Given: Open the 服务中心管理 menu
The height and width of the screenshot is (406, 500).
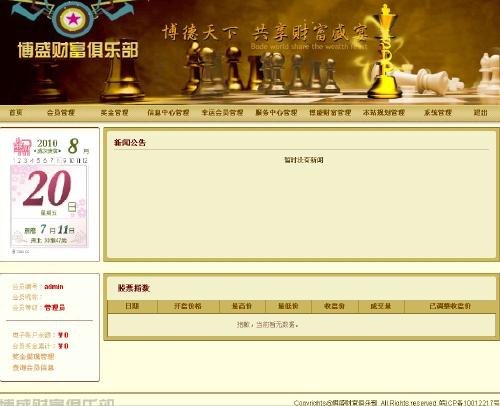Looking at the screenshot, I should (276, 112).
